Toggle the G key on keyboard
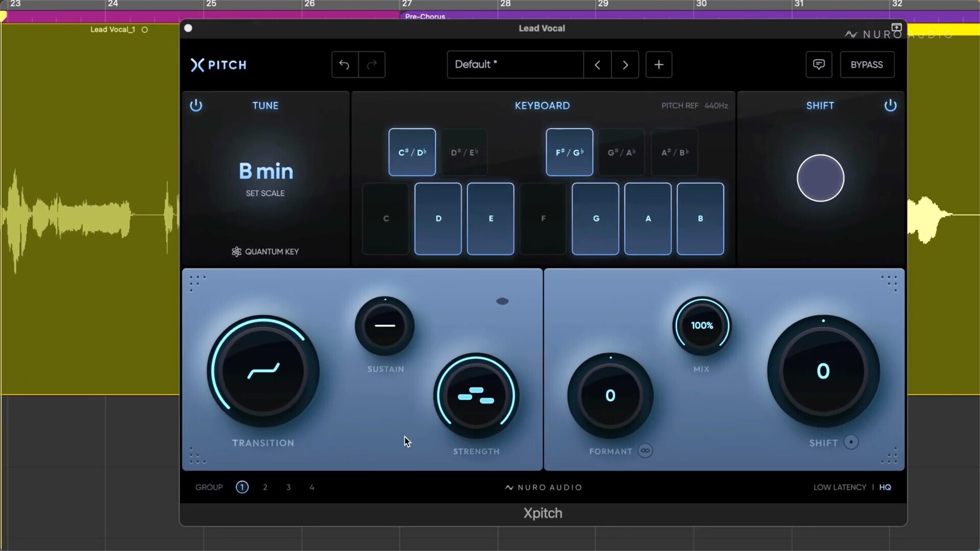This screenshot has height=551, width=980. (596, 218)
